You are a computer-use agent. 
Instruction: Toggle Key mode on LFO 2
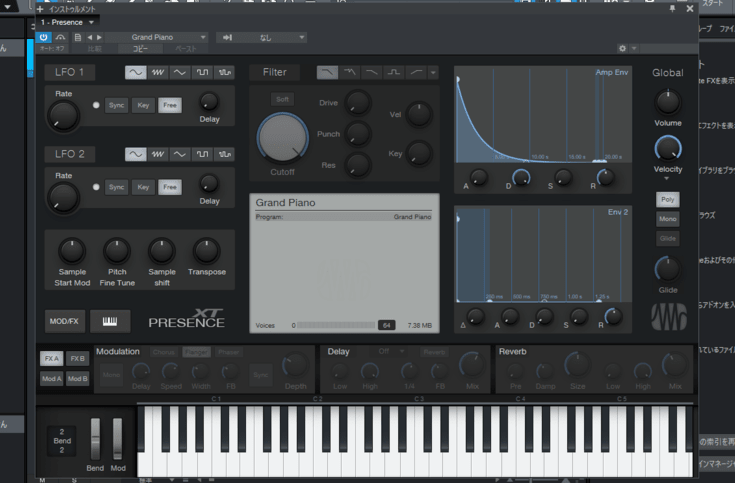[144, 187]
